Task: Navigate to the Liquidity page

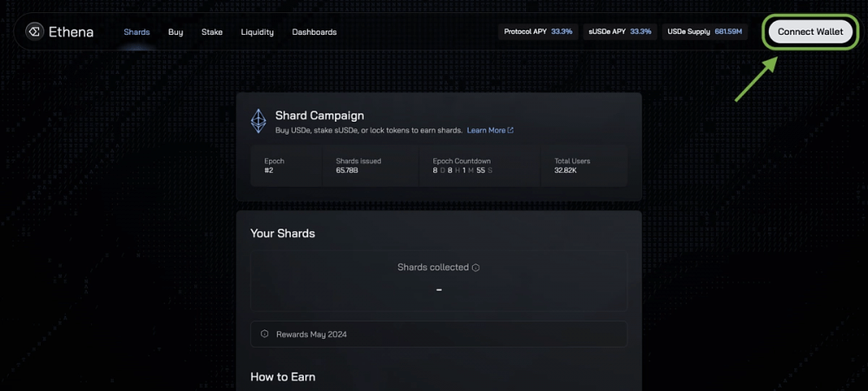Action: tap(258, 32)
